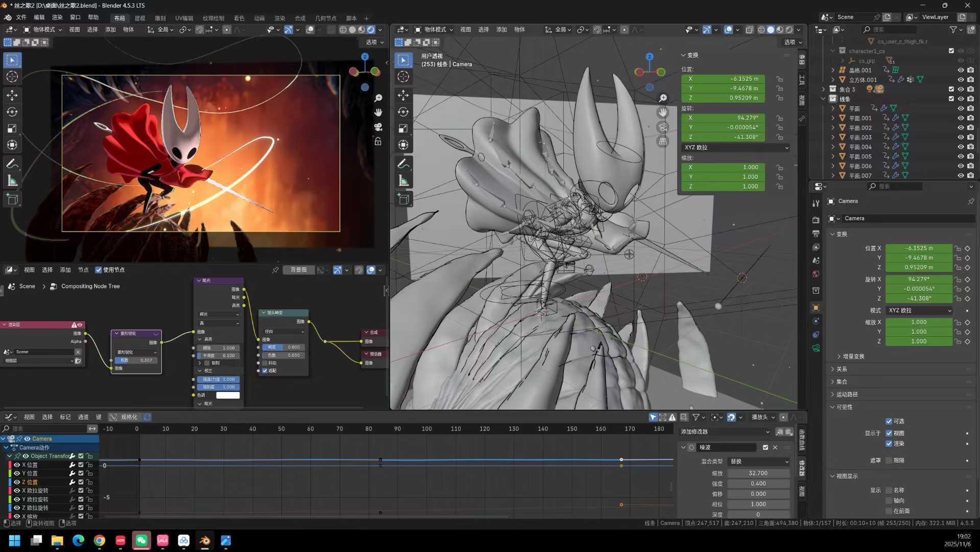The width and height of the screenshot is (980, 552).
Task: Select the Transform tool in the right viewport
Action: coord(403,145)
